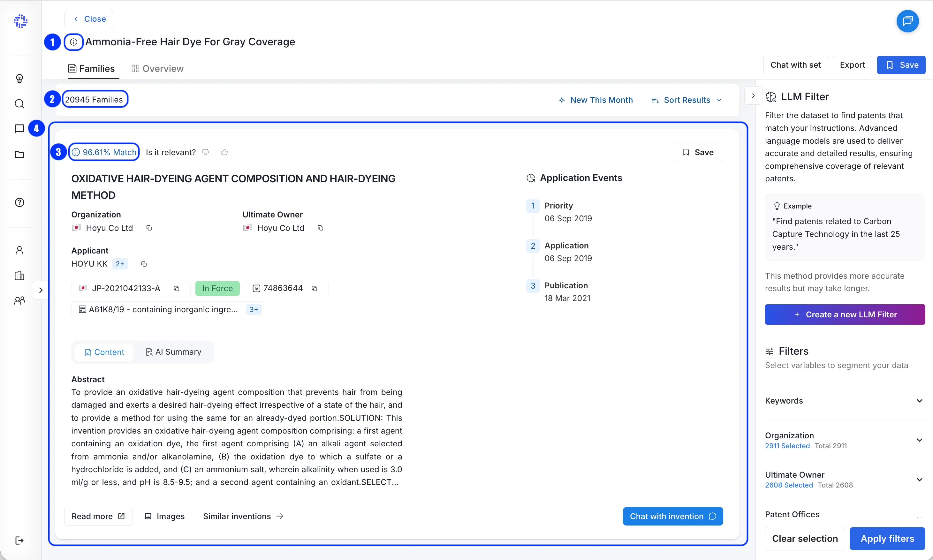Click the Apply filters button

pos(887,539)
